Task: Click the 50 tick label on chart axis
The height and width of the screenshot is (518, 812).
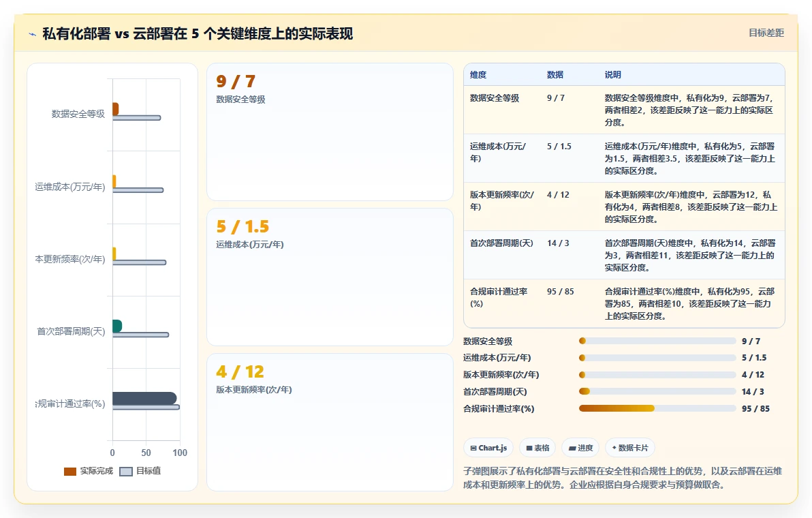Action: pos(146,453)
